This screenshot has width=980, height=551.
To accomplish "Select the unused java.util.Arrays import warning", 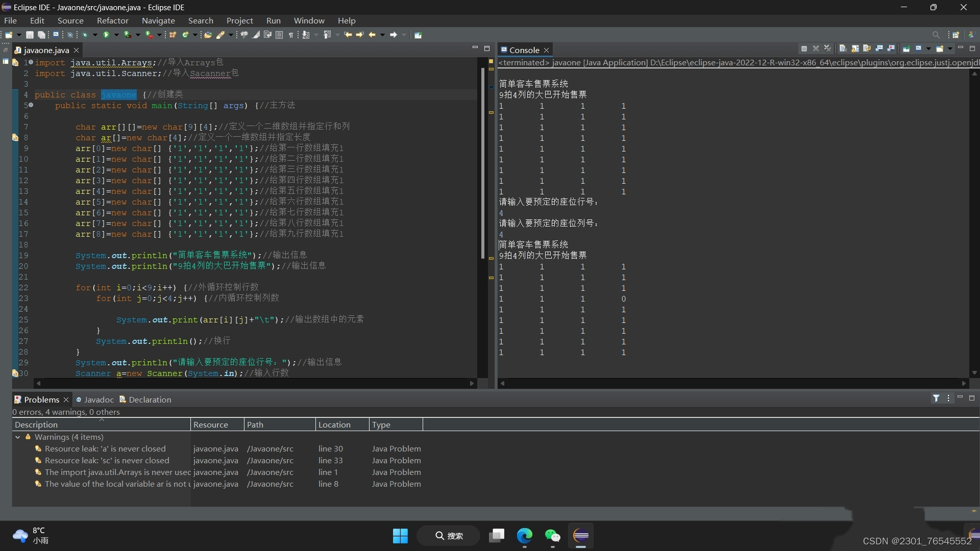I will tap(117, 472).
